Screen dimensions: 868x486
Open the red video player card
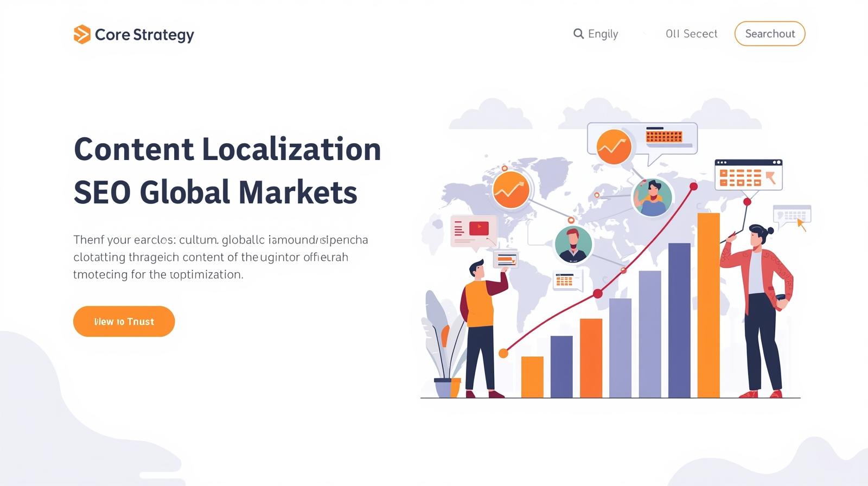[x=474, y=229]
